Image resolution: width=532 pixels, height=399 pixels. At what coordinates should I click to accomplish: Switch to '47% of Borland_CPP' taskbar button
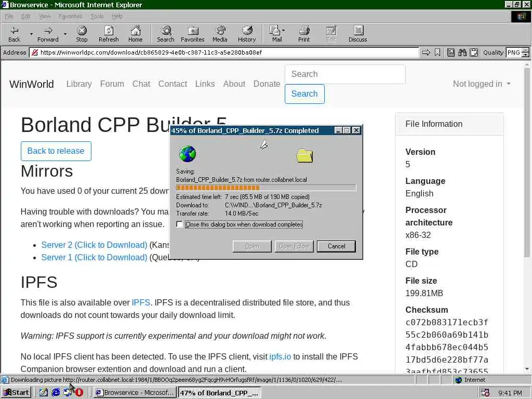[219, 393]
